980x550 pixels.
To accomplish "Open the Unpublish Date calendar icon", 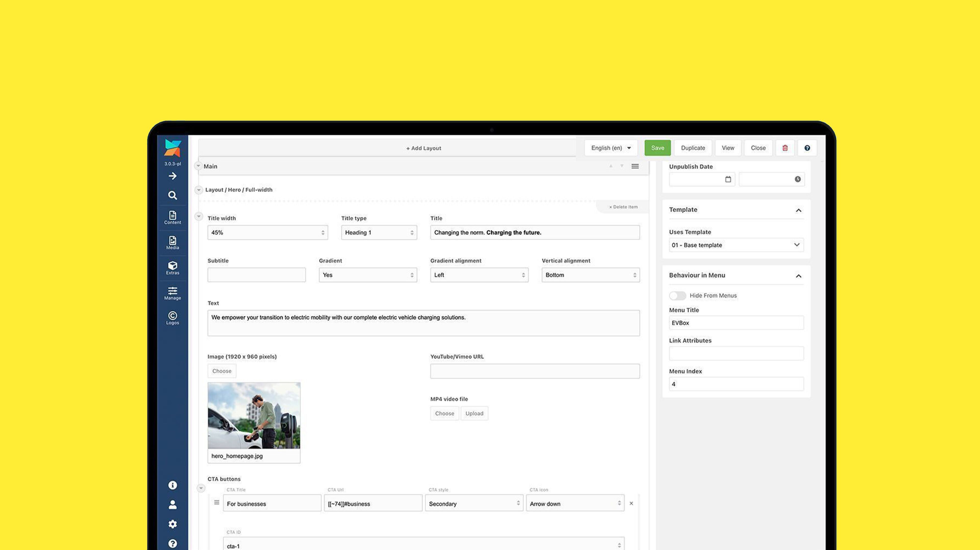I will click(x=728, y=179).
